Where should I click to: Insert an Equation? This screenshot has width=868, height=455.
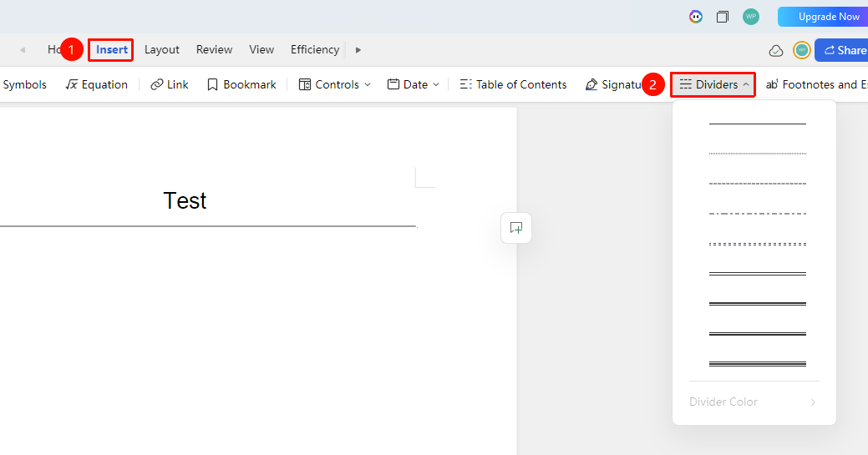(96, 84)
